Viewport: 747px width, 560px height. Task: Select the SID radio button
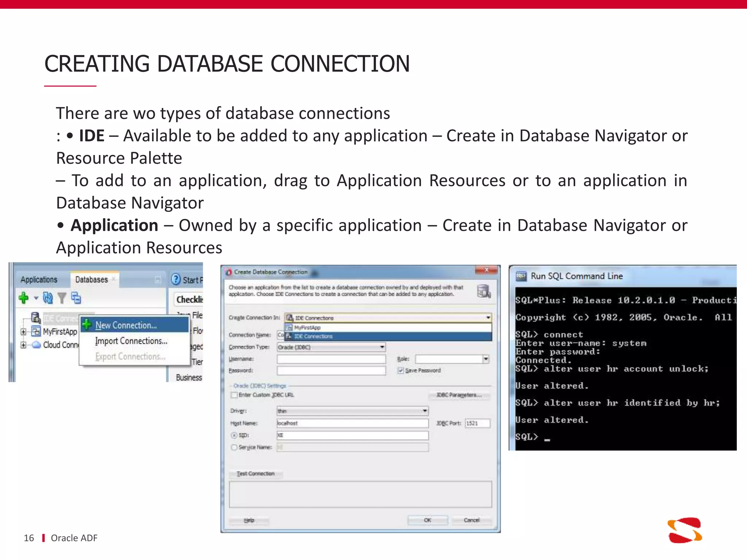(235, 435)
